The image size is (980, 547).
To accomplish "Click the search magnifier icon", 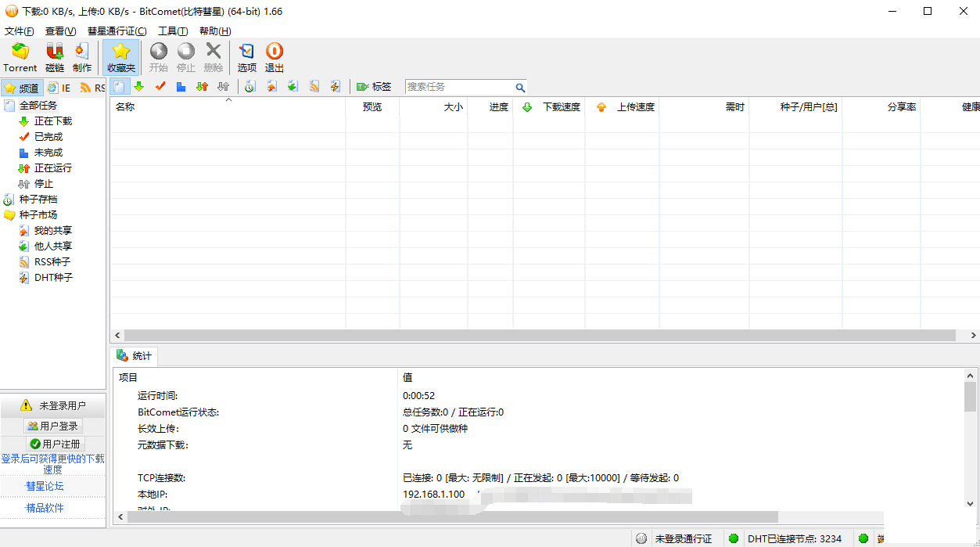I will [520, 88].
